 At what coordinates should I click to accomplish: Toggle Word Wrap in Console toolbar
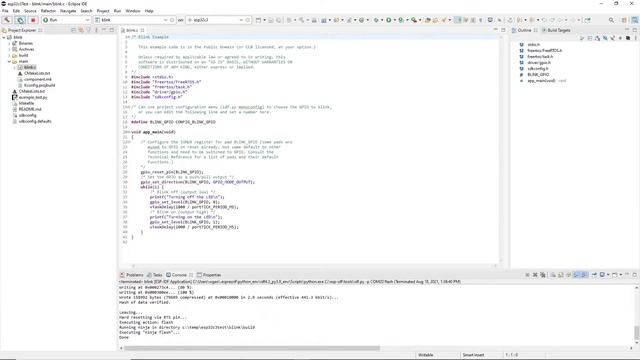(568, 275)
